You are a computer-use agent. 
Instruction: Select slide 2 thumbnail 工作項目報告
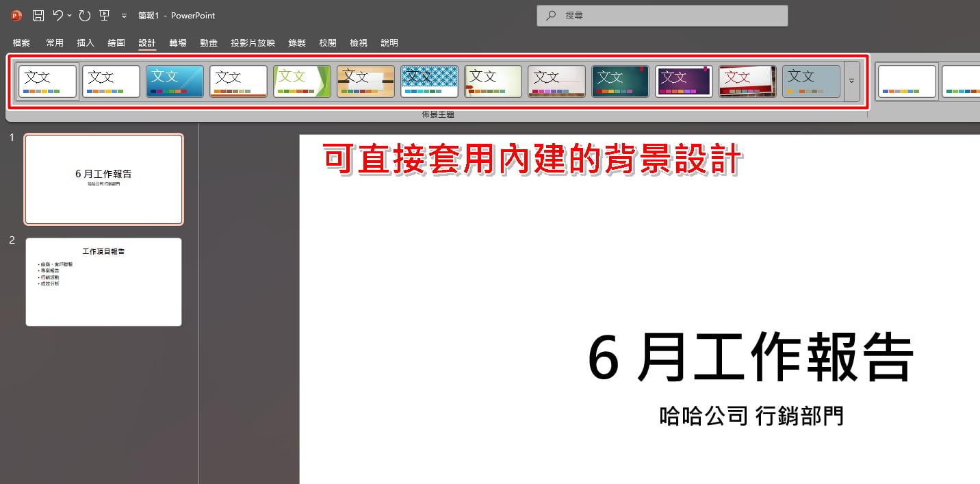[x=104, y=282]
